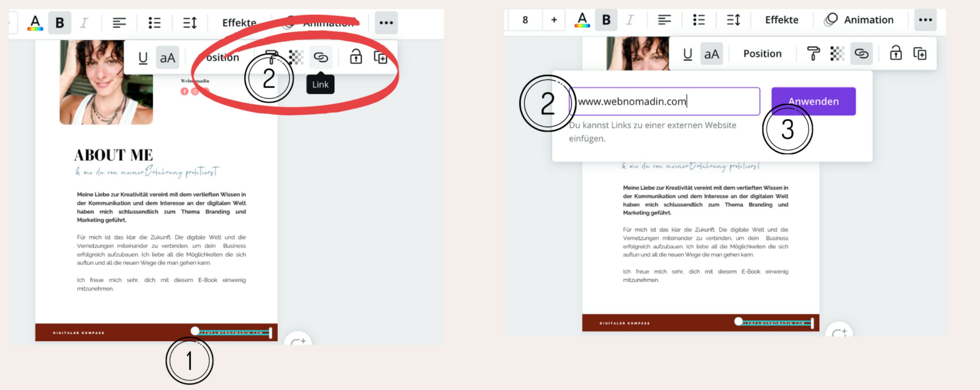This screenshot has width=980, height=390.
Task: Increase font size with the plus stepper
Action: point(554,20)
